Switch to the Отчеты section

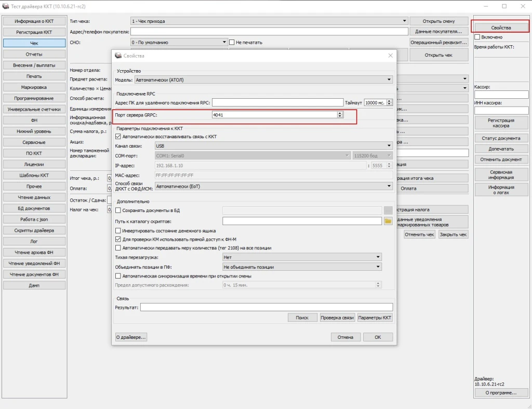click(34, 54)
